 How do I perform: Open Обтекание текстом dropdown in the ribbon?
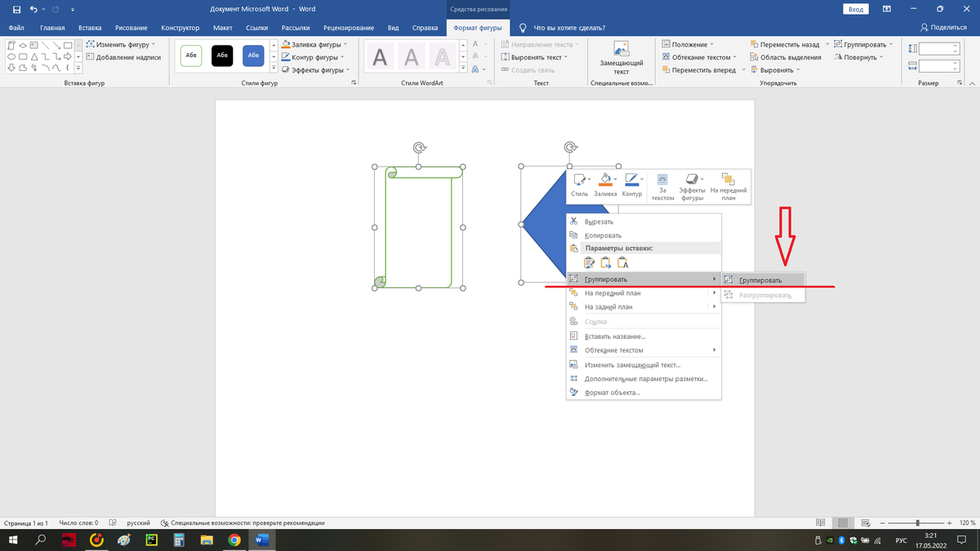tap(699, 57)
